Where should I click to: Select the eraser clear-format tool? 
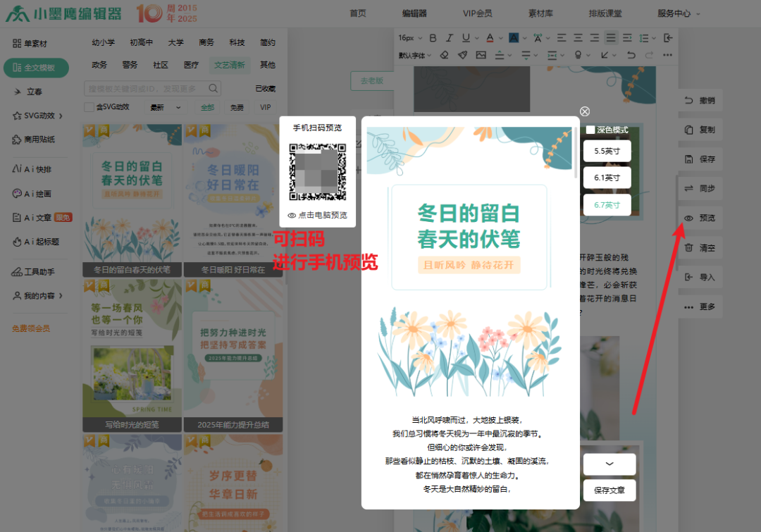[x=444, y=55]
